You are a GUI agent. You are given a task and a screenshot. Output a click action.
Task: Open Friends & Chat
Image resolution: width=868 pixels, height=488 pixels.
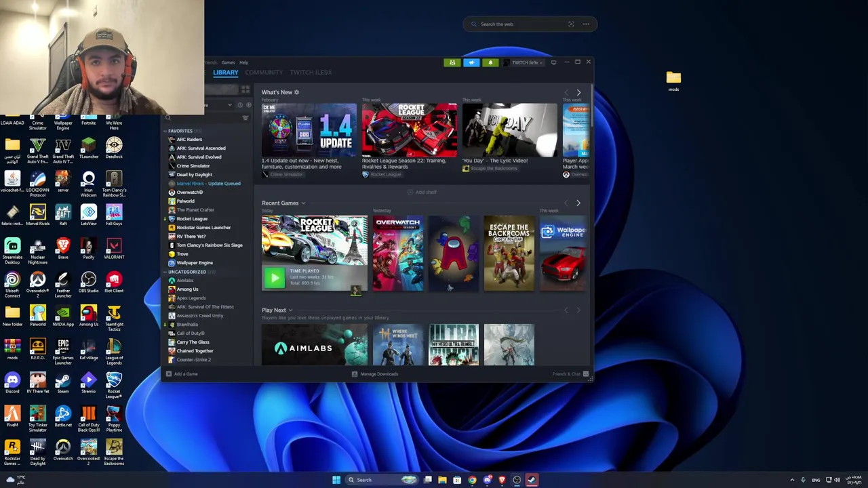570,374
